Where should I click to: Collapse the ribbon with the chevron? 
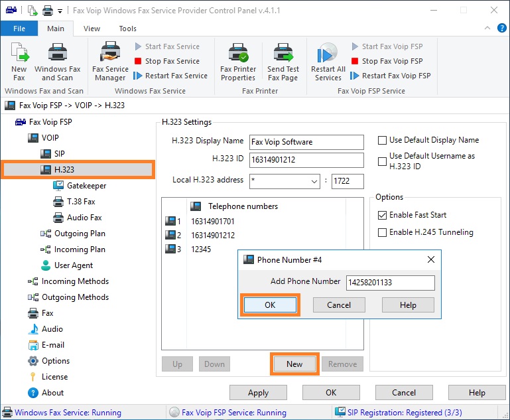(x=487, y=28)
